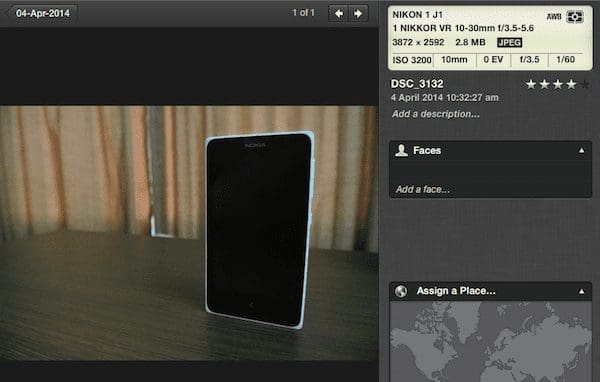The image size is (600, 382).
Task: Set rating to five stars
Action: pyautogui.click(x=585, y=84)
